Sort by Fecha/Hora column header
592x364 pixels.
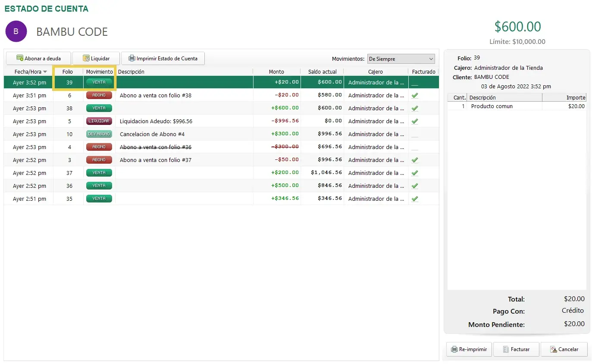pyautogui.click(x=28, y=72)
